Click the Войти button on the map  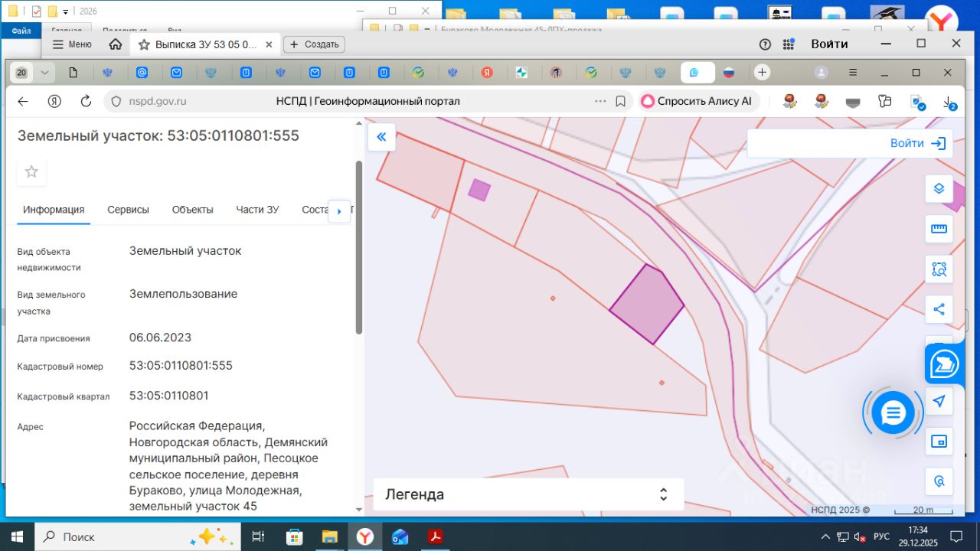coord(918,143)
